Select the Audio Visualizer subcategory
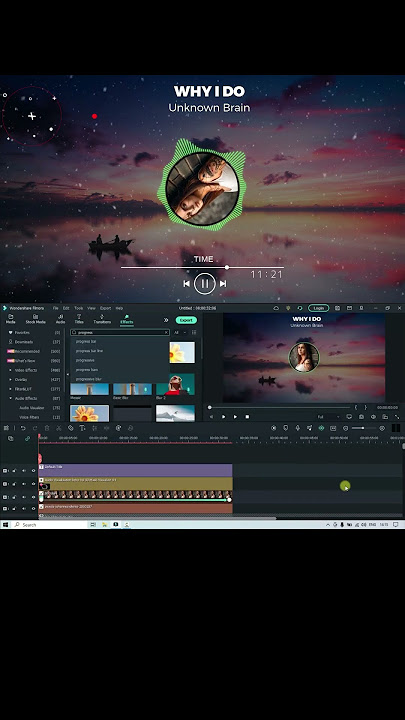 [x=32, y=408]
